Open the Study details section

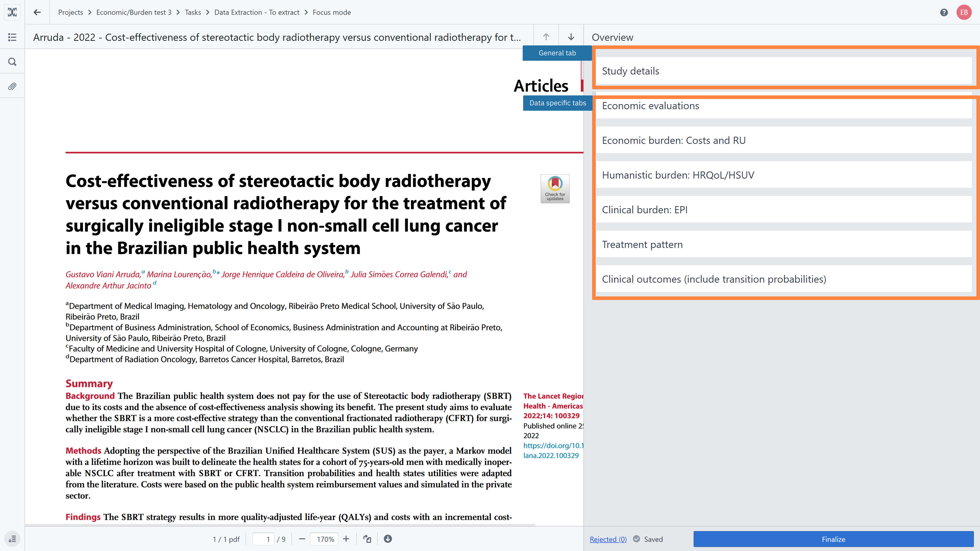(784, 71)
